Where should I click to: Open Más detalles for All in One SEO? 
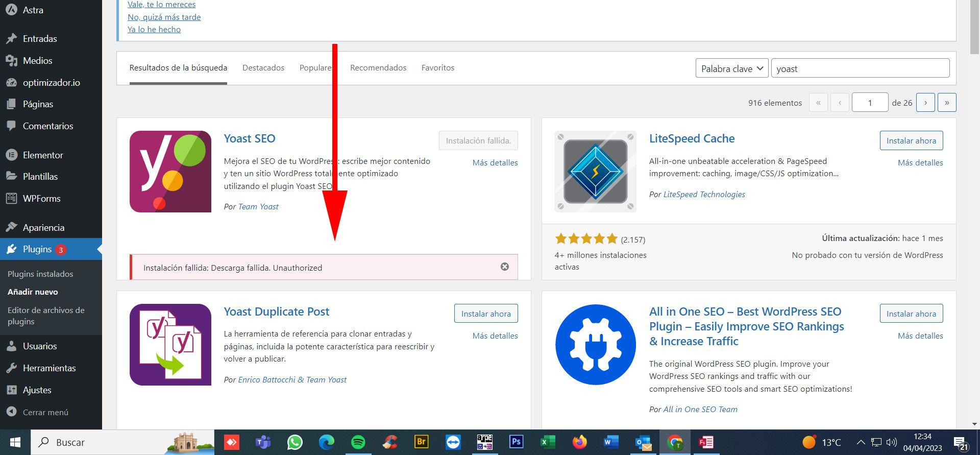click(920, 336)
